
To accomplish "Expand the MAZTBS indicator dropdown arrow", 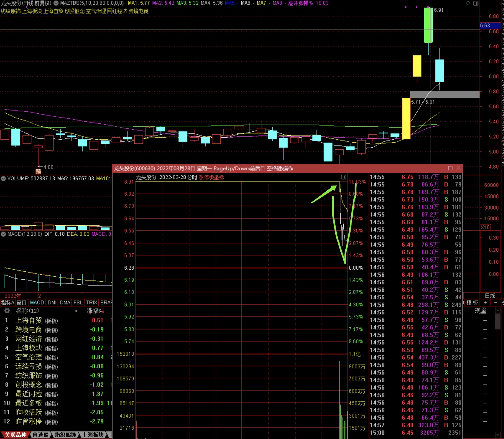I will click(x=56, y=3).
